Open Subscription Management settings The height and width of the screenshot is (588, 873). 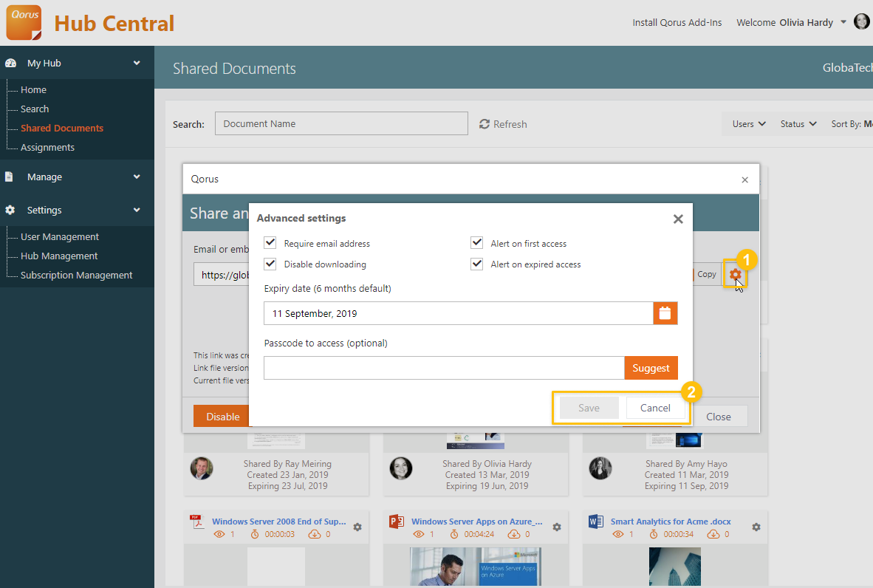pos(76,275)
